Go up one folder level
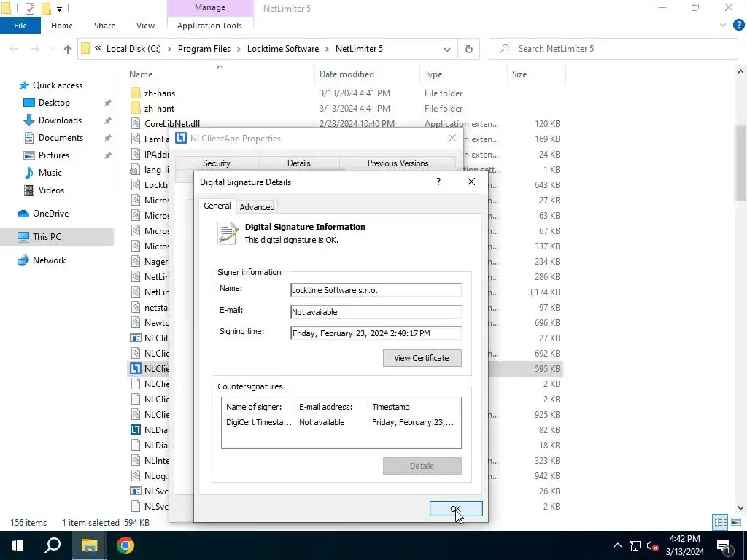Screen dimensions: 747x560 pos(68,49)
